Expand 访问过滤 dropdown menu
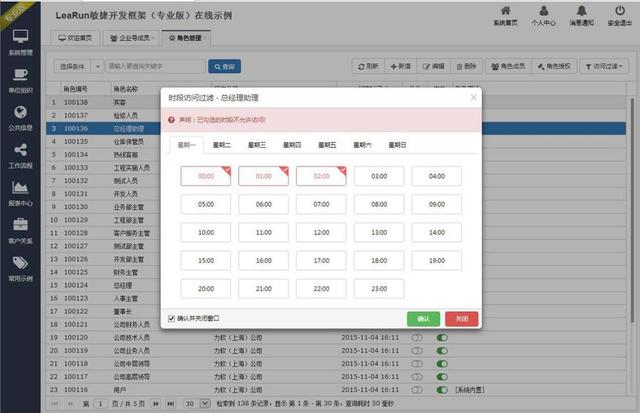Screen dimensions: 640x413 604,66
